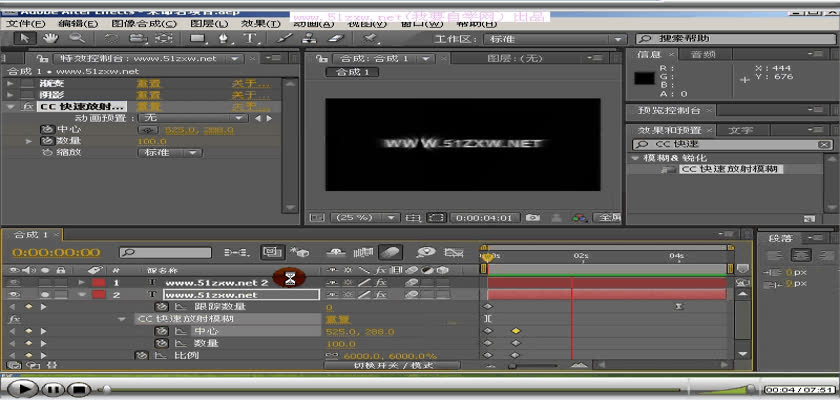Image resolution: width=840 pixels, height=400 pixels.
Task: Open the graph editor in timeline
Action: click(454, 252)
